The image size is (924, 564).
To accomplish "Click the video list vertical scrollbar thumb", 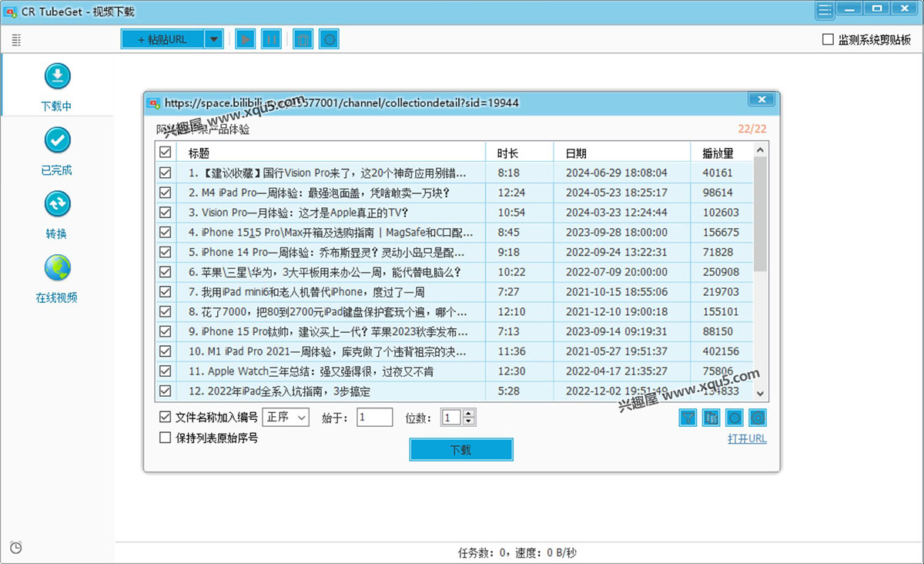I will click(760, 214).
